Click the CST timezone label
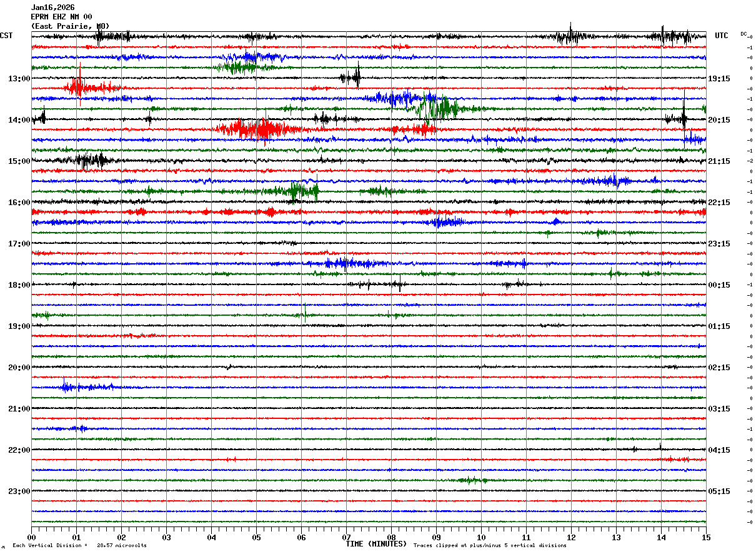The width and height of the screenshot is (756, 554). pos(6,36)
